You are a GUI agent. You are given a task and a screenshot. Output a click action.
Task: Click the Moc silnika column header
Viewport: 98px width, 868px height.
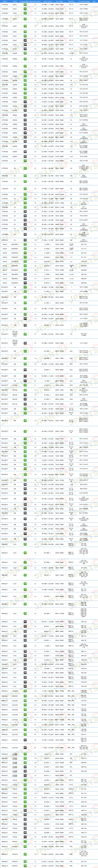59,1
